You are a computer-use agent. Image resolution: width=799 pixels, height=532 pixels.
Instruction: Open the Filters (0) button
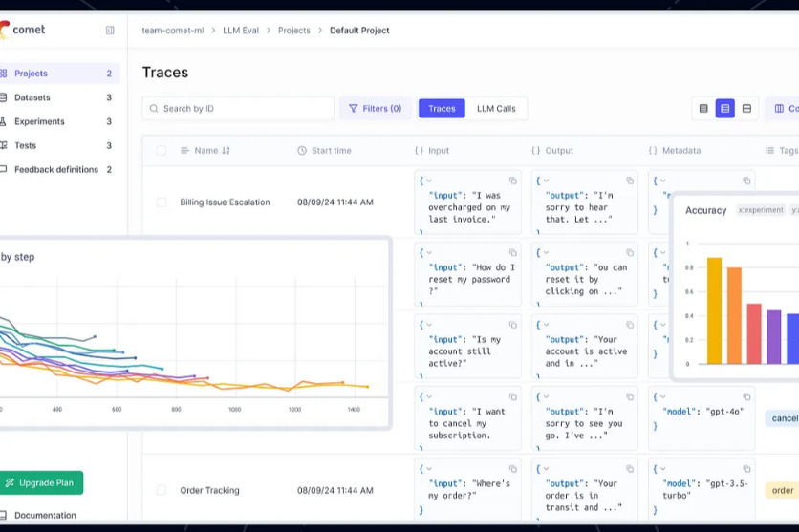(x=375, y=109)
